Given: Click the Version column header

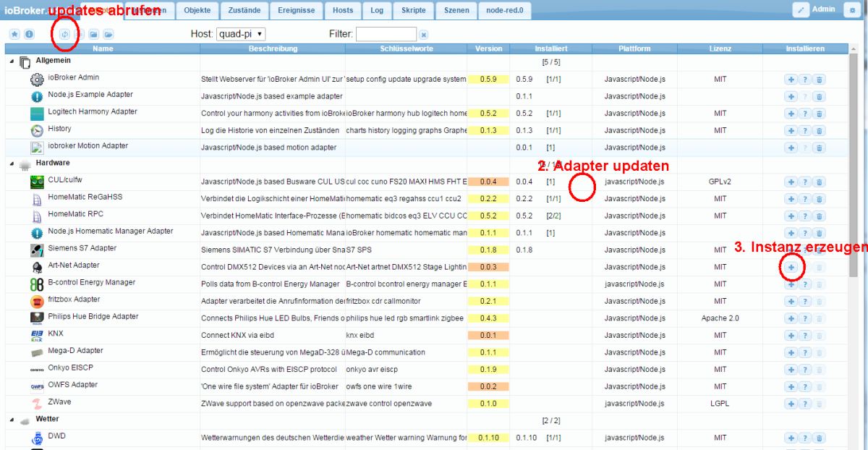Looking at the screenshot, I should tap(488, 48).
